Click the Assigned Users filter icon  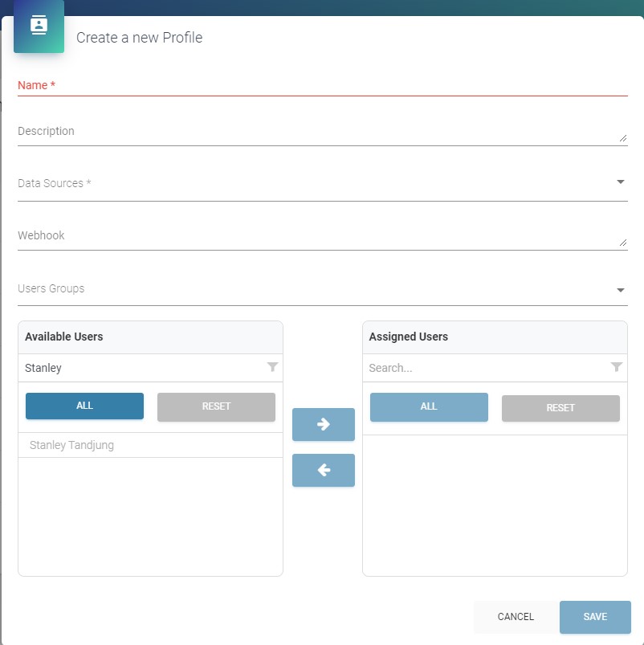[x=617, y=367]
